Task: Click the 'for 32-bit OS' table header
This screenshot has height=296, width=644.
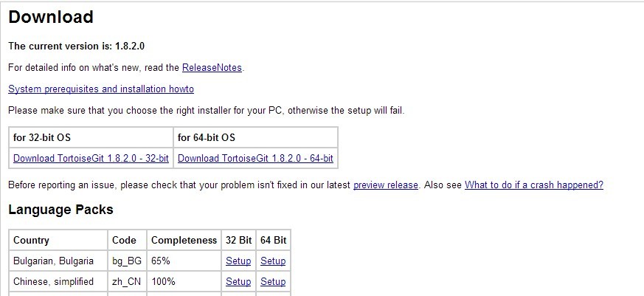Action: point(42,137)
